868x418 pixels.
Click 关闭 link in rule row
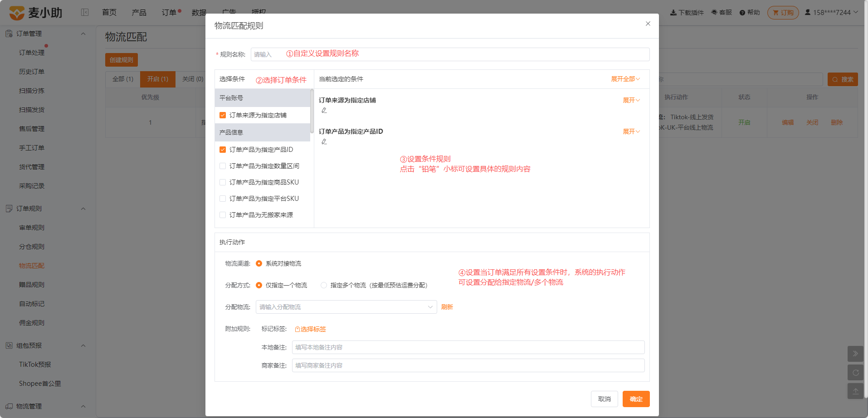pyautogui.click(x=812, y=122)
